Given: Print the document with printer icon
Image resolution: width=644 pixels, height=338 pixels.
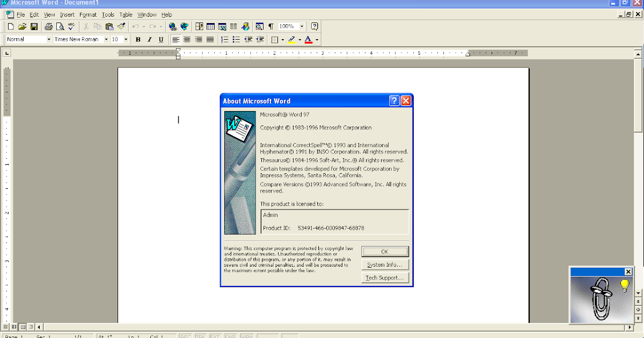Looking at the screenshot, I should click(48, 26).
